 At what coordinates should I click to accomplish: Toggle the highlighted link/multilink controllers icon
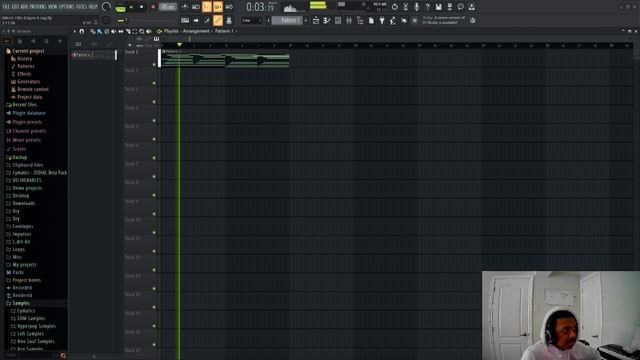218,20
